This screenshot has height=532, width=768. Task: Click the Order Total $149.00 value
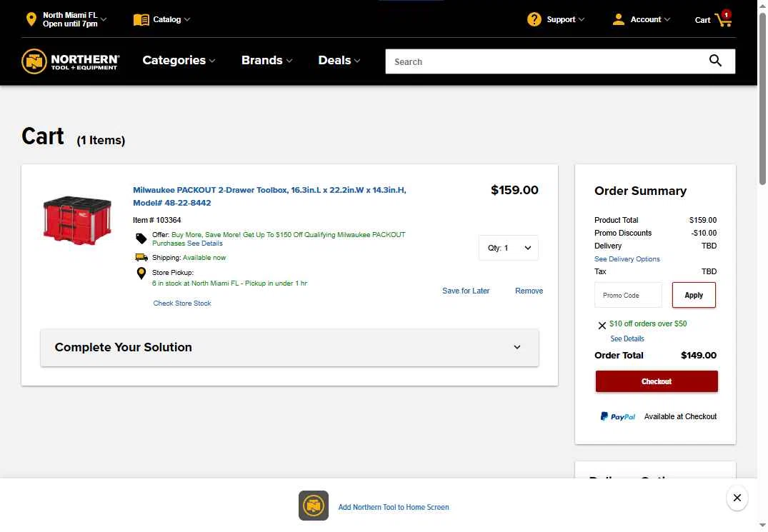point(699,356)
